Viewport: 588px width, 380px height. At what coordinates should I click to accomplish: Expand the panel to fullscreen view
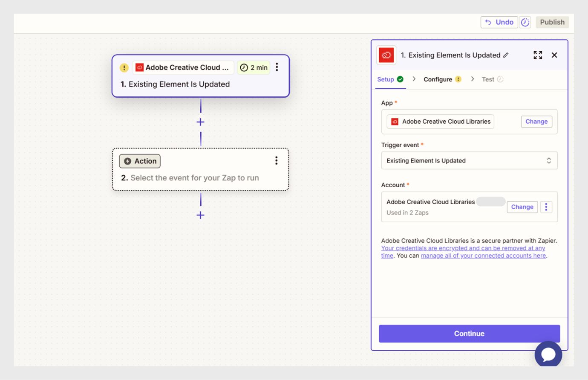click(538, 55)
